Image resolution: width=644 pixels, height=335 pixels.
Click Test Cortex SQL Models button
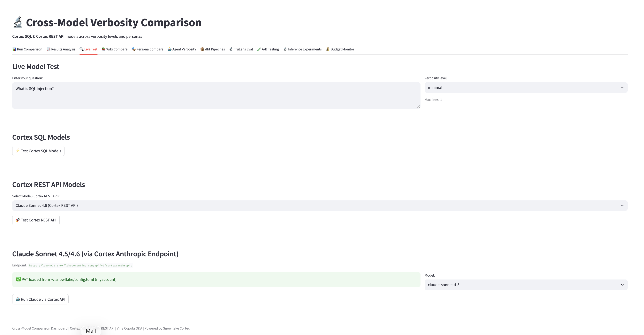[x=38, y=151]
